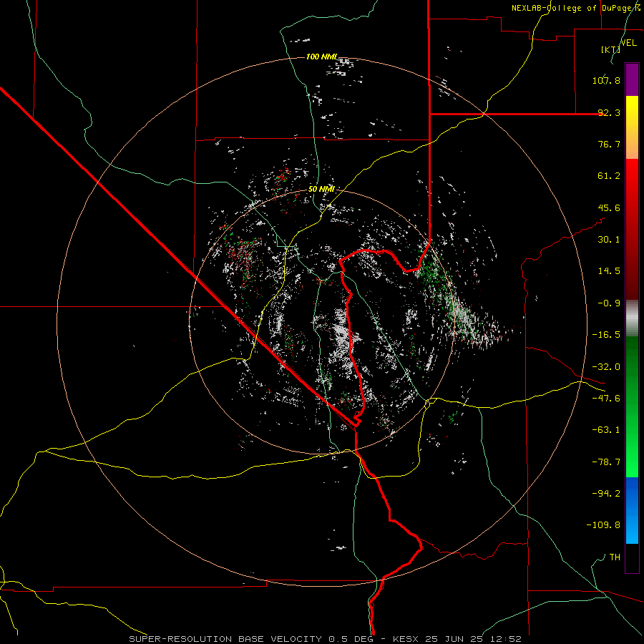Image resolution: width=644 pixels, height=644 pixels.
Task: Click the 14.5 velocity scale value
Action: coord(609,271)
